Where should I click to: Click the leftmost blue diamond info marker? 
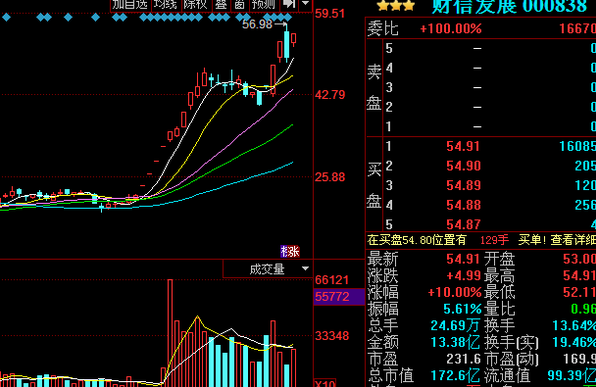click(6, 17)
